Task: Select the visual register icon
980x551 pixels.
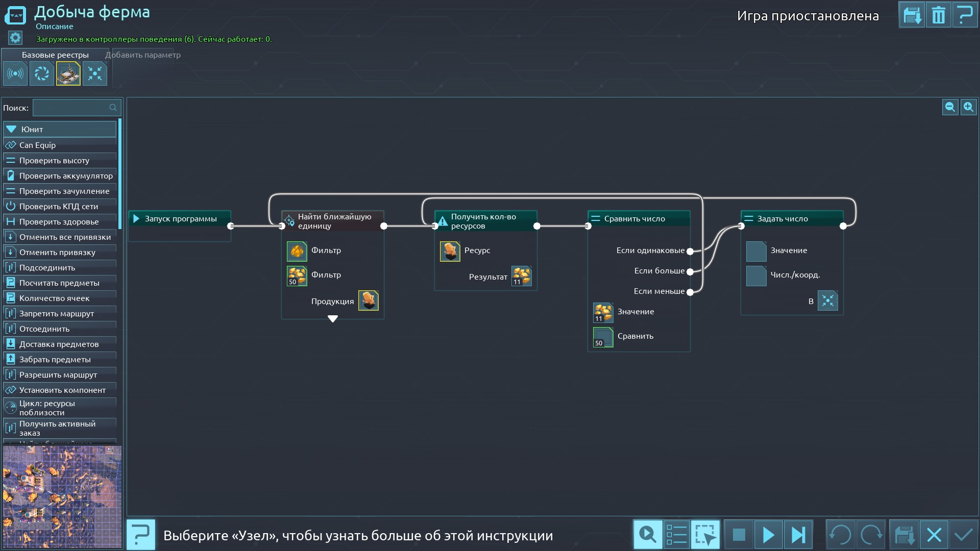Action: pyautogui.click(x=42, y=74)
